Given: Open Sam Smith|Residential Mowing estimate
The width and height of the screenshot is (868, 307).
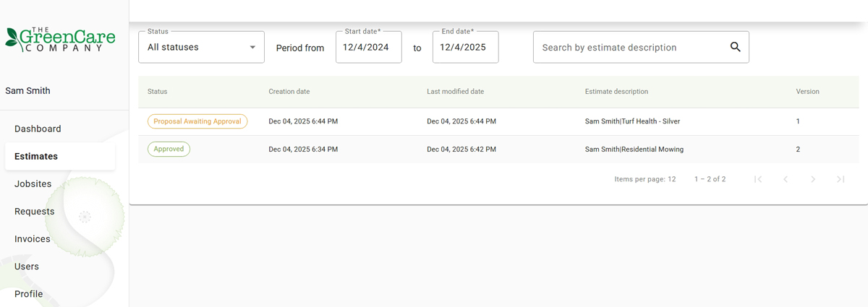Looking at the screenshot, I should pos(634,150).
